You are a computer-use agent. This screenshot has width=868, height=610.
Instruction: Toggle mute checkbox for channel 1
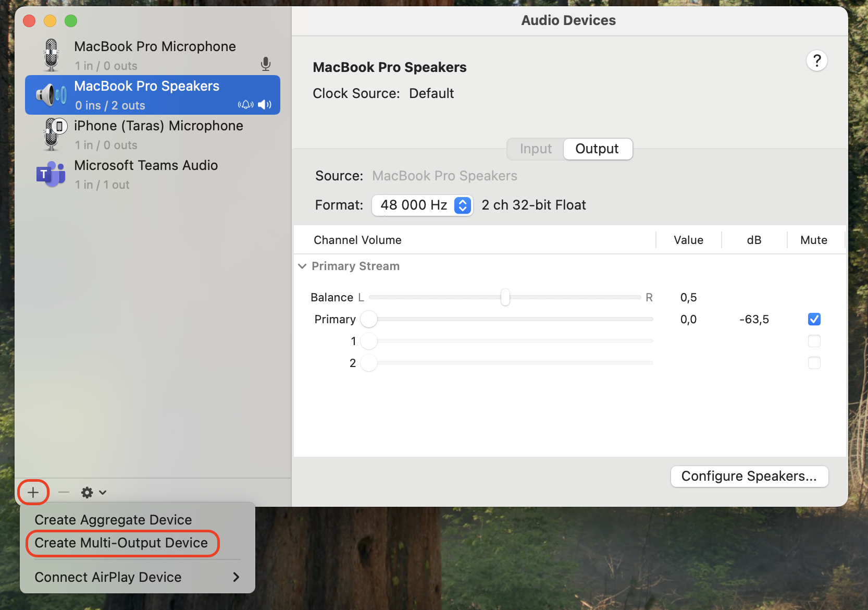tap(814, 341)
